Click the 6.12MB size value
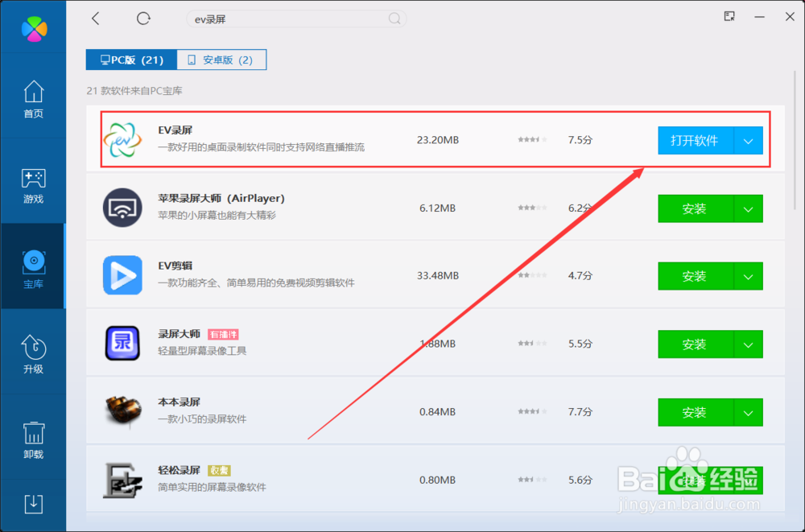The image size is (805, 532). tap(437, 208)
